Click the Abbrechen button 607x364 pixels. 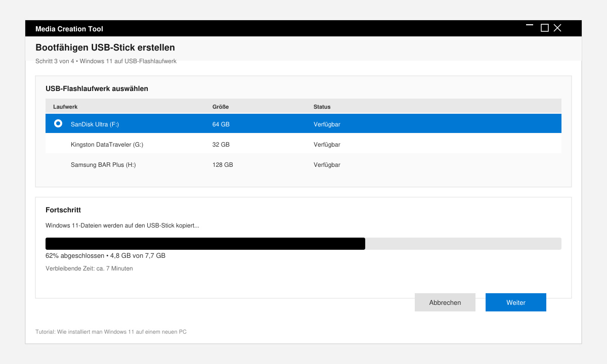pos(445,302)
